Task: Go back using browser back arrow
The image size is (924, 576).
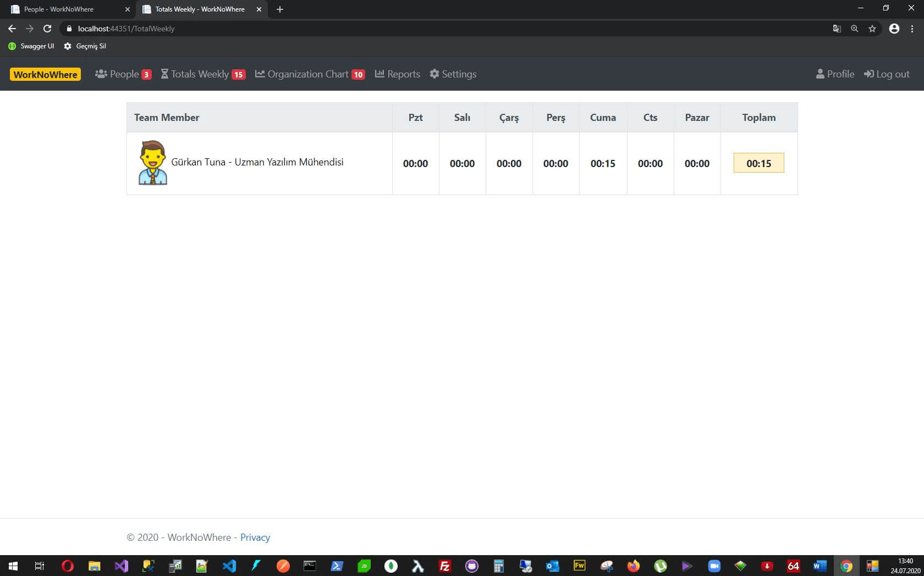Action: [x=12, y=29]
